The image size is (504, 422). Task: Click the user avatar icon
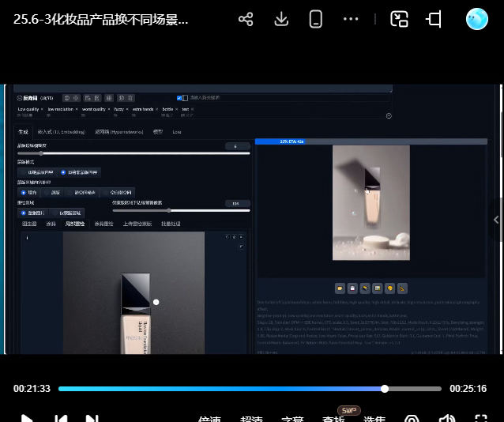pyautogui.click(x=477, y=19)
